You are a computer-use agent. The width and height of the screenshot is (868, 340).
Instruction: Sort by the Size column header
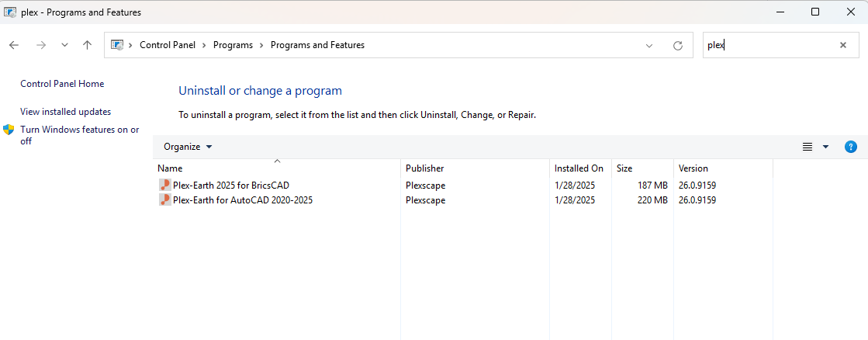(643, 168)
